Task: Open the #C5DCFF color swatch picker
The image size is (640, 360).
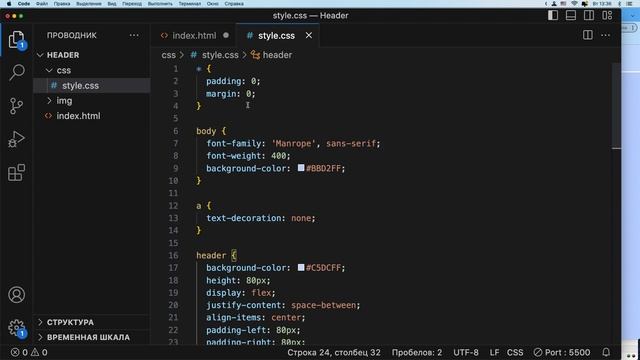Action: [301, 267]
